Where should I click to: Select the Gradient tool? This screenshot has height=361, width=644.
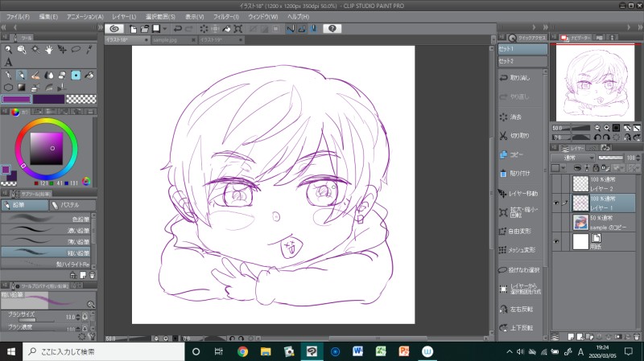(x=22, y=88)
